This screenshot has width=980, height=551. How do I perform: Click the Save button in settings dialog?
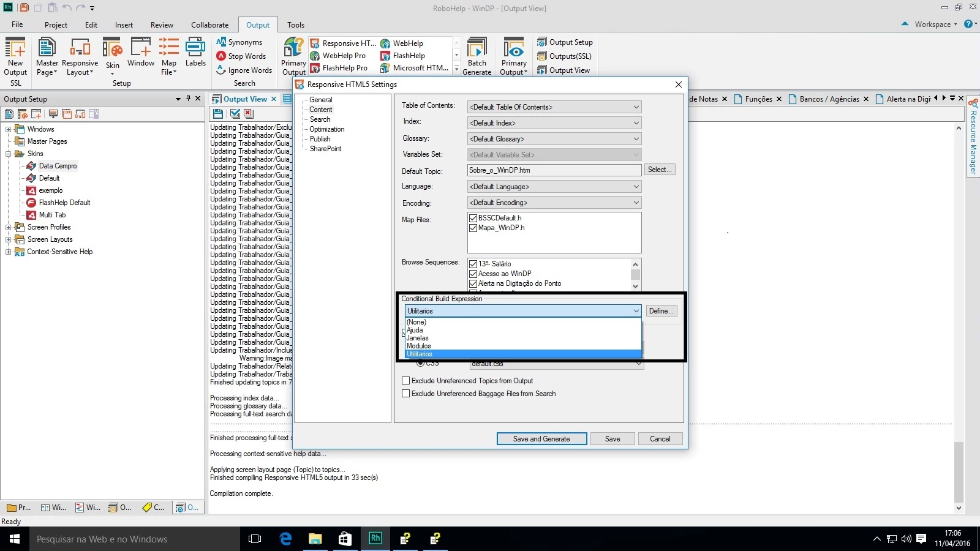tap(612, 439)
